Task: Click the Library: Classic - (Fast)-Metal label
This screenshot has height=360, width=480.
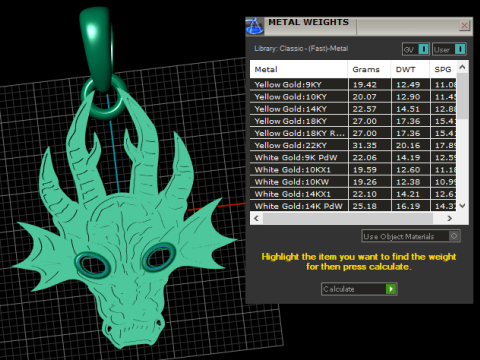Action: click(301, 49)
